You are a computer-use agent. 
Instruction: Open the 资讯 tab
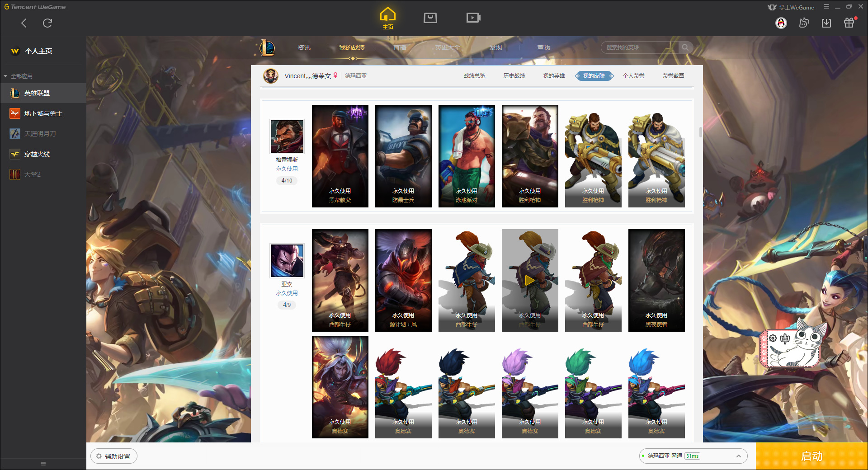[304, 47]
